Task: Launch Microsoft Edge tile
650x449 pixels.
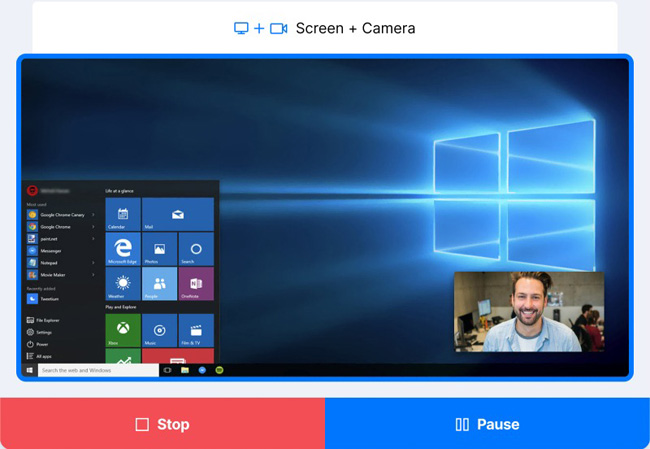Action: tap(123, 249)
